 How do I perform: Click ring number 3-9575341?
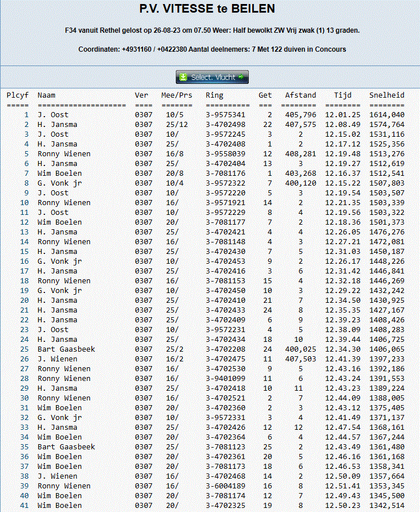[225, 115]
